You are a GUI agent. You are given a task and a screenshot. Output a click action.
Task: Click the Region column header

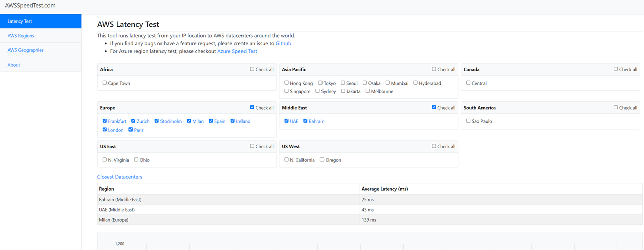[228, 189]
